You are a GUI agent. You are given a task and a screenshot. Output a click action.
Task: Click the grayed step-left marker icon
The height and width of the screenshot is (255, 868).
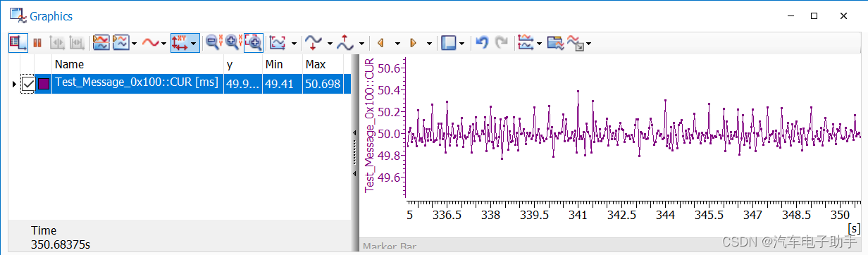[57, 43]
